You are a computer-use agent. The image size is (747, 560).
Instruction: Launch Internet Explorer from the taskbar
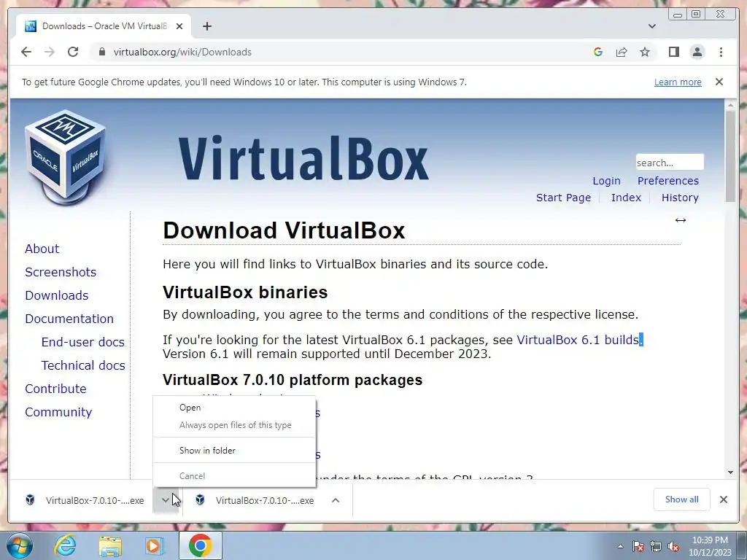65,545
